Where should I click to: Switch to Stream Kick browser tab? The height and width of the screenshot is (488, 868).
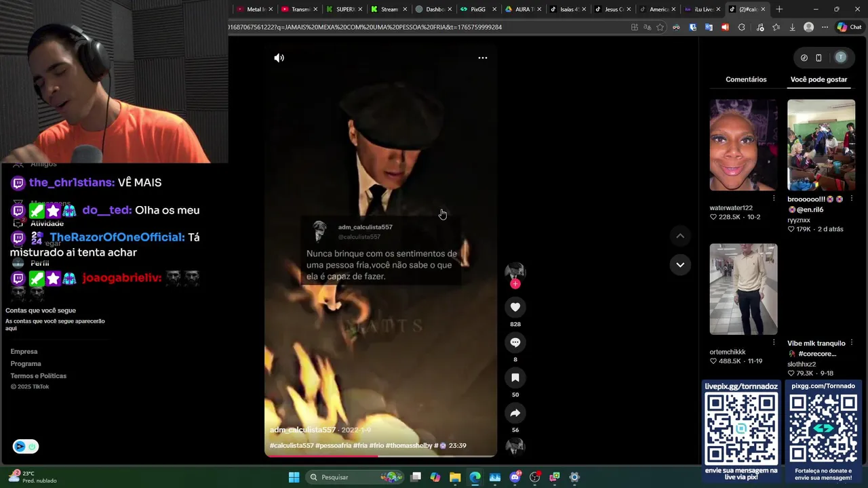389,9
